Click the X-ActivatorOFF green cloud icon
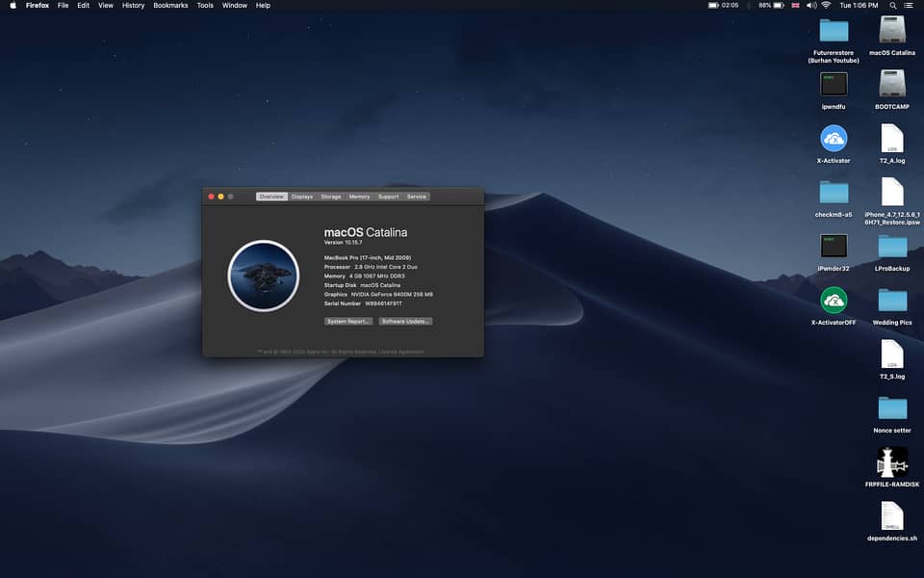 pyautogui.click(x=834, y=300)
